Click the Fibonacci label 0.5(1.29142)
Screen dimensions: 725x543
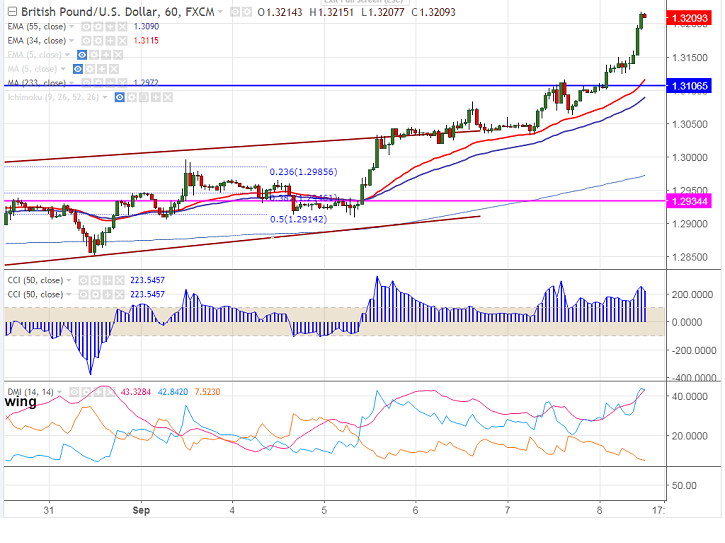[299, 219]
